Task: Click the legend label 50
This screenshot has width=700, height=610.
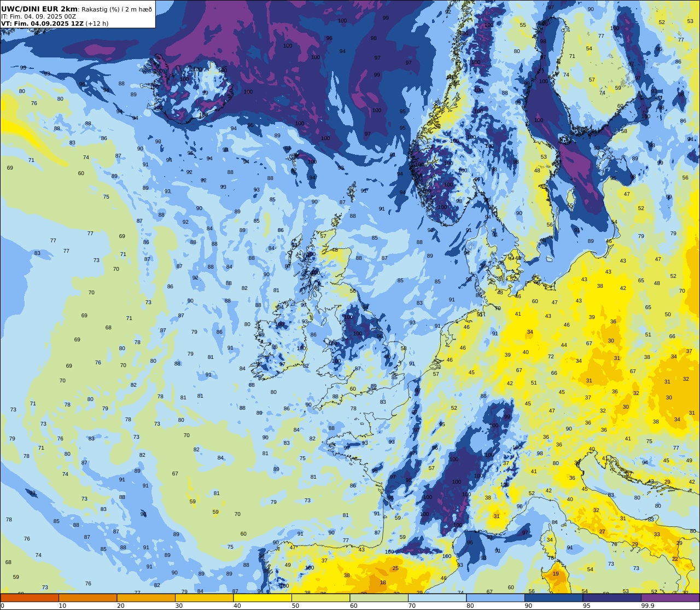Action: [x=295, y=606]
